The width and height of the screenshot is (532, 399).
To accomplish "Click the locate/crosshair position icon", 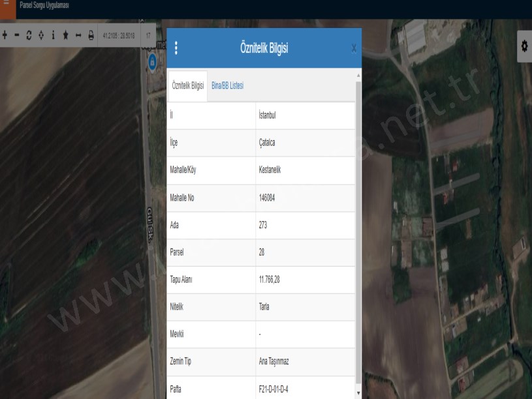I will click(40, 35).
